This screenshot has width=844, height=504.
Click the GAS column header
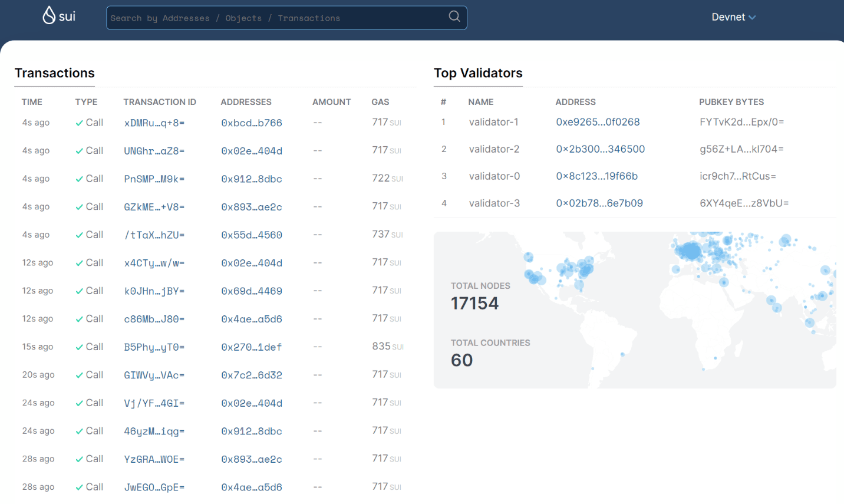(x=380, y=102)
